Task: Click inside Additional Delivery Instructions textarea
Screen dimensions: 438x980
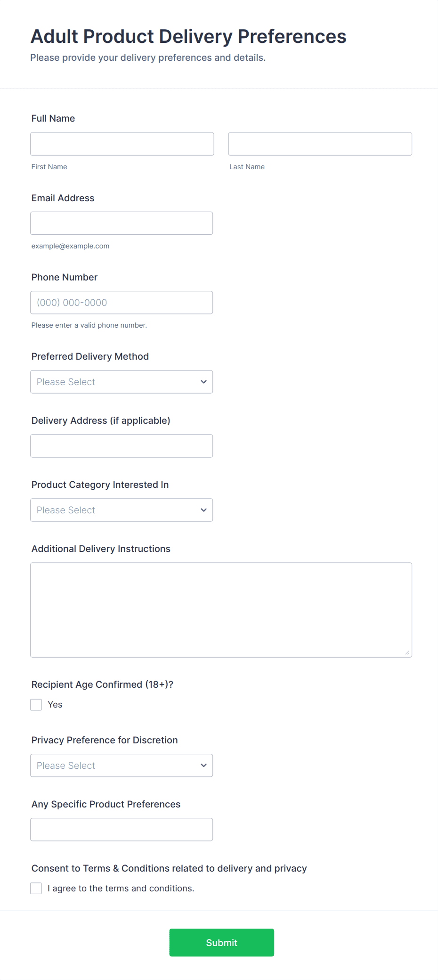Action: [x=221, y=609]
